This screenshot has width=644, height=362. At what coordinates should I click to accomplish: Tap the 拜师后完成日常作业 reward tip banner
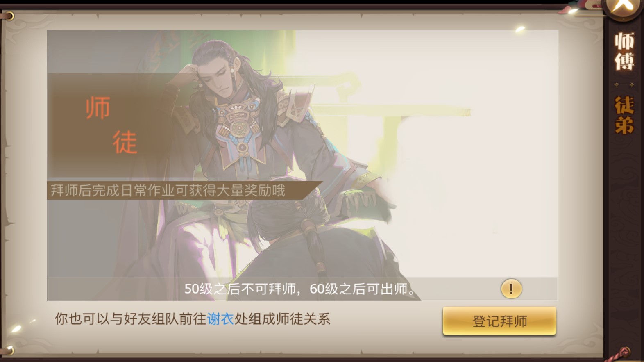pyautogui.click(x=184, y=191)
